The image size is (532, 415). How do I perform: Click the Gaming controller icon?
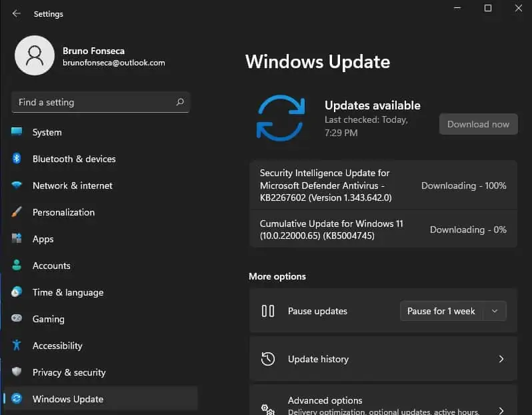[x=17, y=318]
